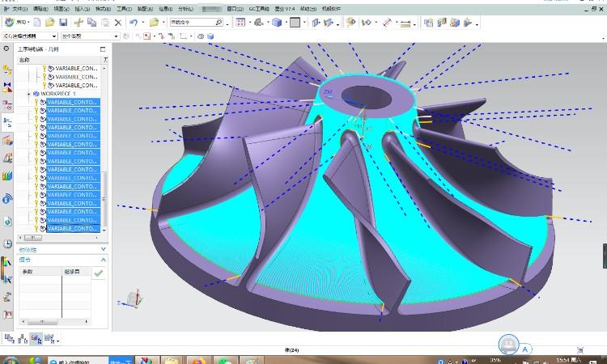
Task: Click the Open folder icon
Action: click(x=50, y=23)
